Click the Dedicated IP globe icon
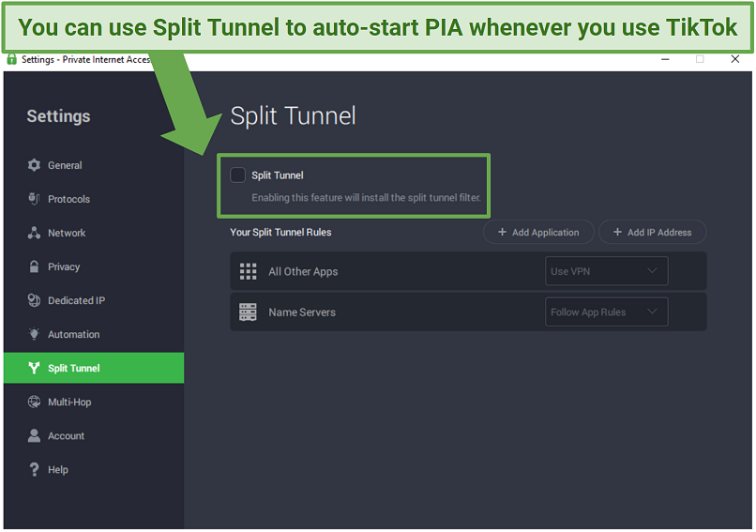The width and height of the screenshot is (756, 532). (34, 300)
